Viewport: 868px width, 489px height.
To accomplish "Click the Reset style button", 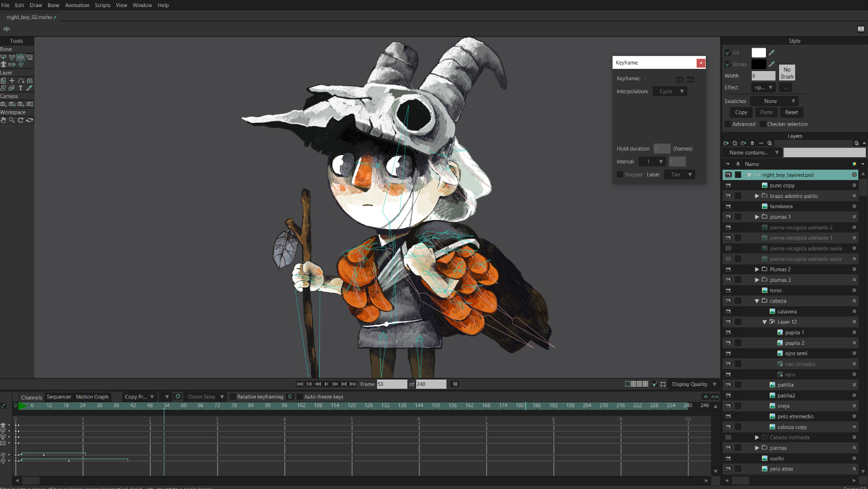I will pyautogui.click(x=792, y=112).
